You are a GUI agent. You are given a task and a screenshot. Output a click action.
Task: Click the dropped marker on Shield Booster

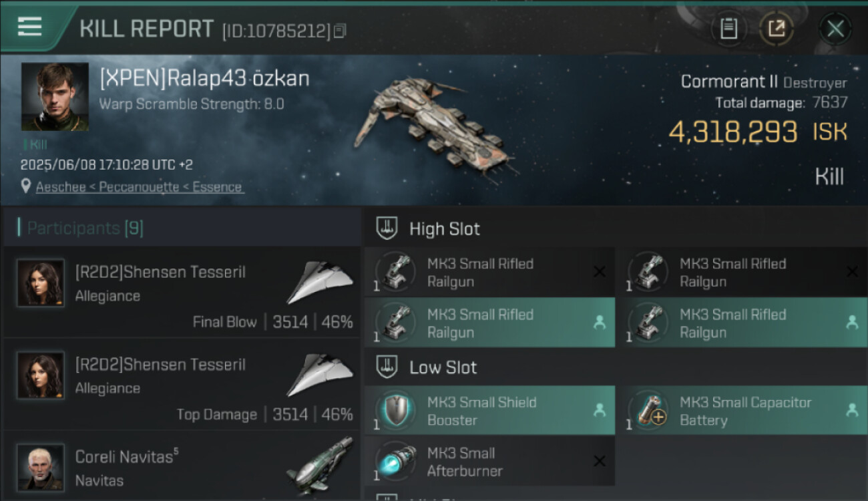tap(600, 410)
